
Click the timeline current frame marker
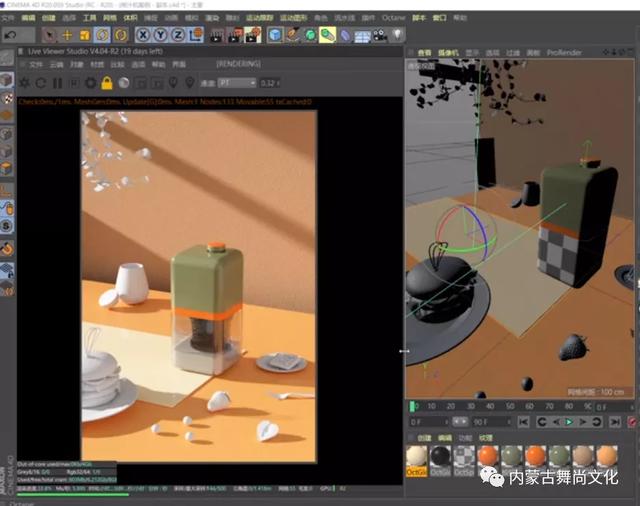click(x=413, y=406)
